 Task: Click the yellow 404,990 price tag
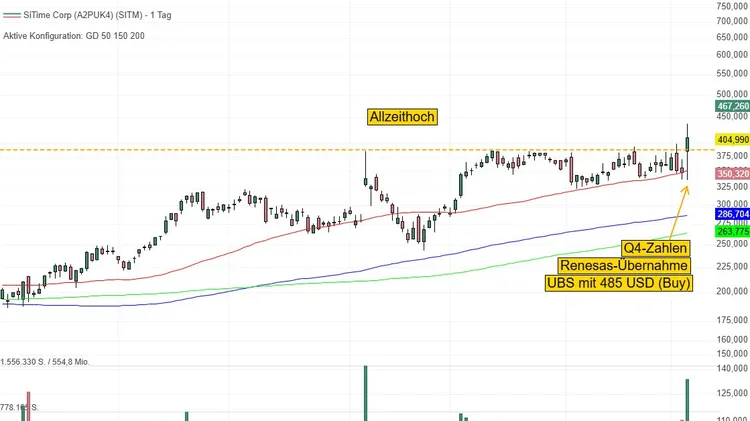(x=732, y=139)
